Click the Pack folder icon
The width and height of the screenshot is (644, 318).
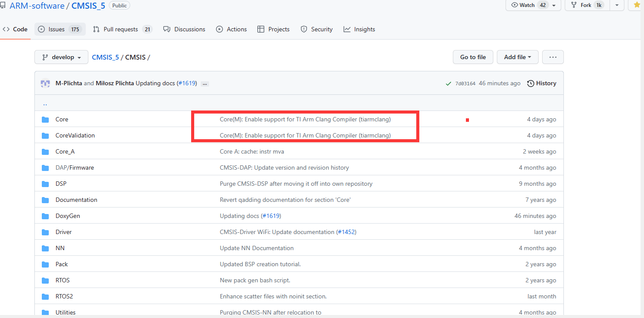tap(45, 264)
